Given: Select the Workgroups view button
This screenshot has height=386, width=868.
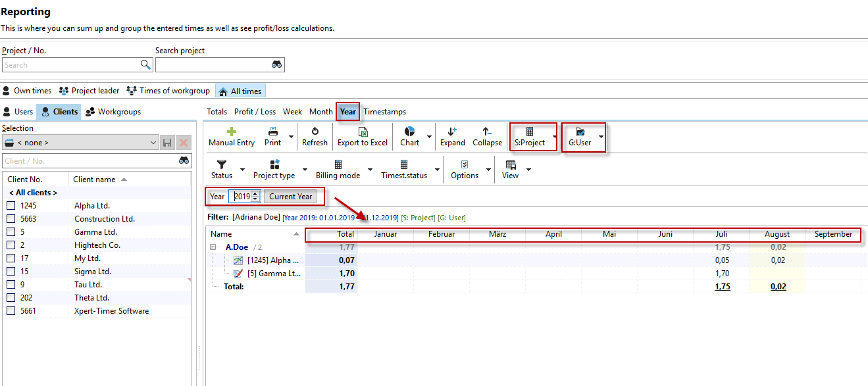Looking at the screenshot, I should [113, 112].
